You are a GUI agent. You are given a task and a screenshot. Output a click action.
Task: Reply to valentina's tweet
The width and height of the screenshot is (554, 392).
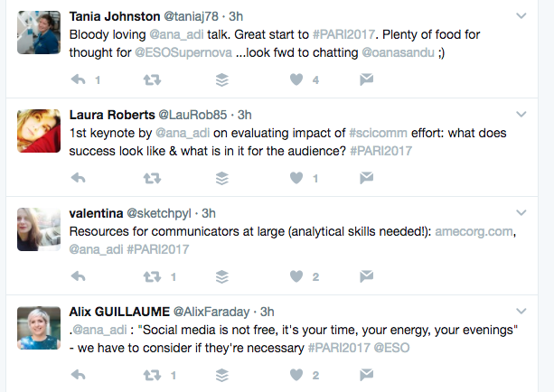pos(78,276)
